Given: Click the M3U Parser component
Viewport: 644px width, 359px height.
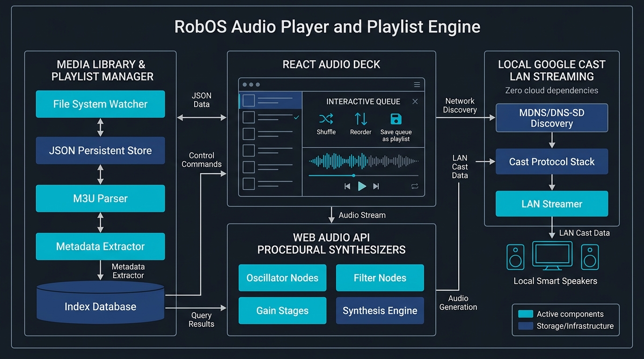Looking at the screenshot, I should click(x=101, y=198).
